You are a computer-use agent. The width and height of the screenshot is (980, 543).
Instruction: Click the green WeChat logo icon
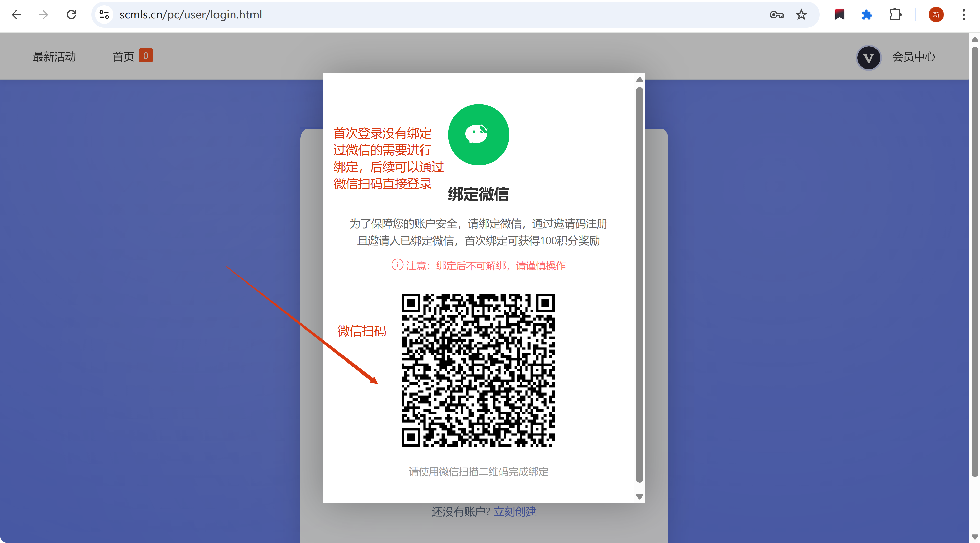478,134
